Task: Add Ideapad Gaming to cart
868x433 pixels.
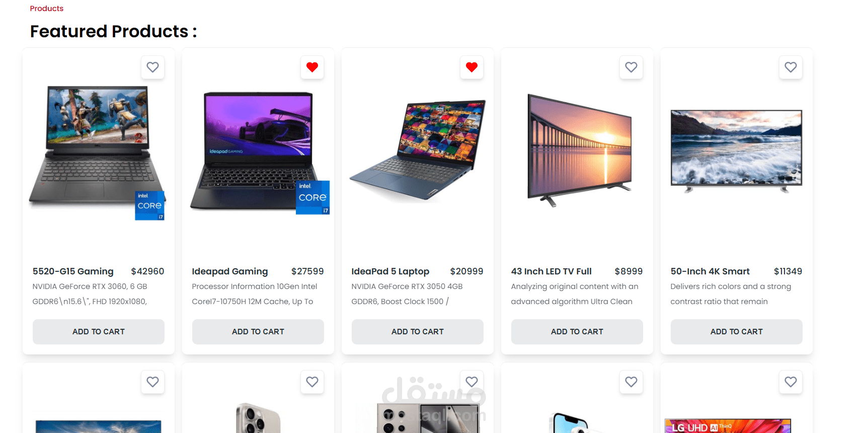Action: tap(258, 332)
